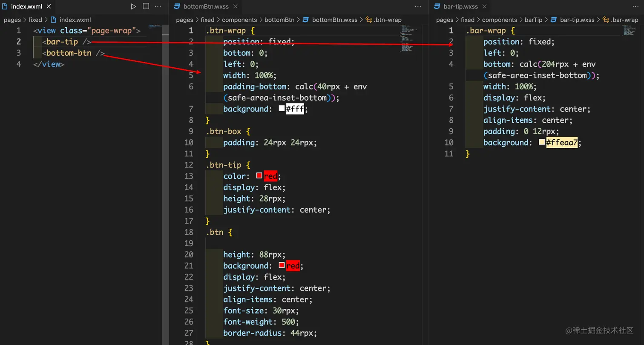The width and height of the screenshot is (644, 345).
Task: Click the #ffeaa7 hex value text
Action: 562,143
